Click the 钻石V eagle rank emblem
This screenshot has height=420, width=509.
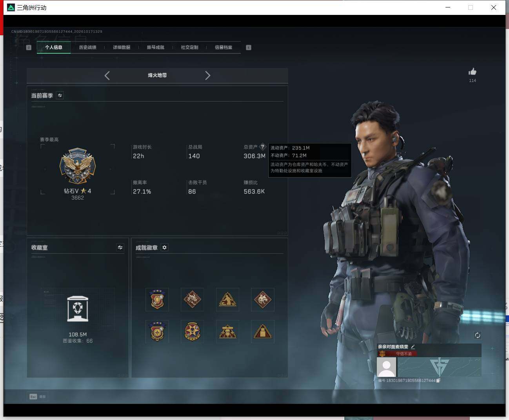tap(78, 166)
